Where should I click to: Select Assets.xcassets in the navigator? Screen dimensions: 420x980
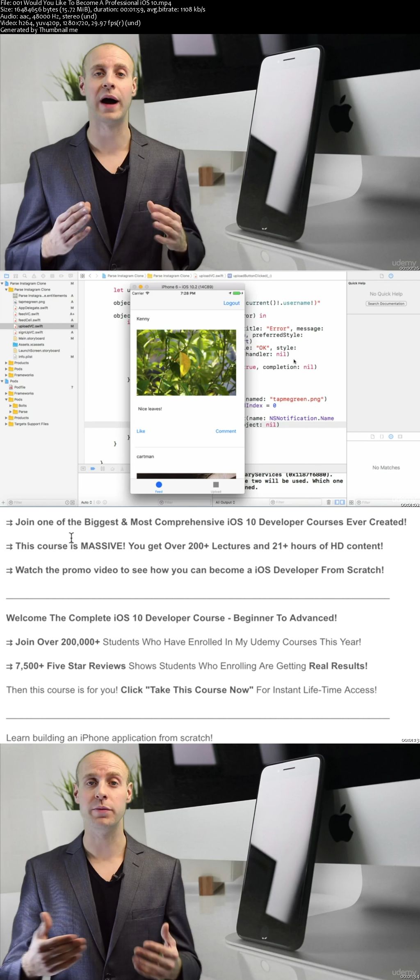point(39,344)
